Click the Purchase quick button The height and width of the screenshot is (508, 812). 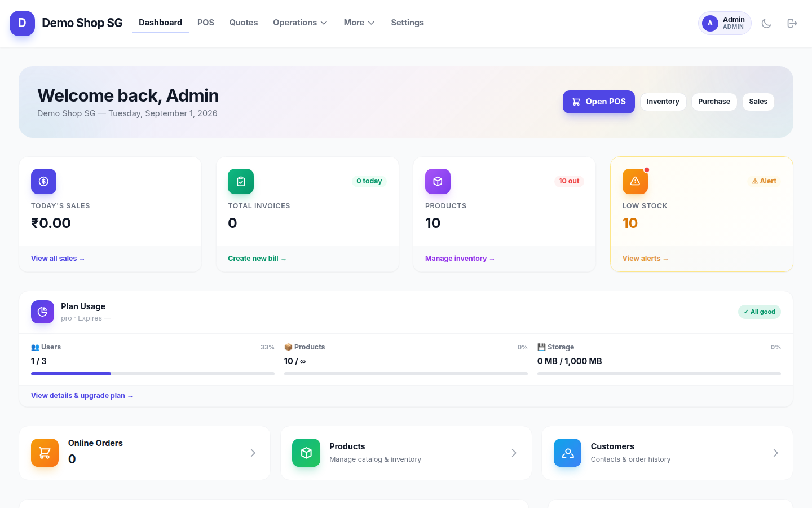714,102
